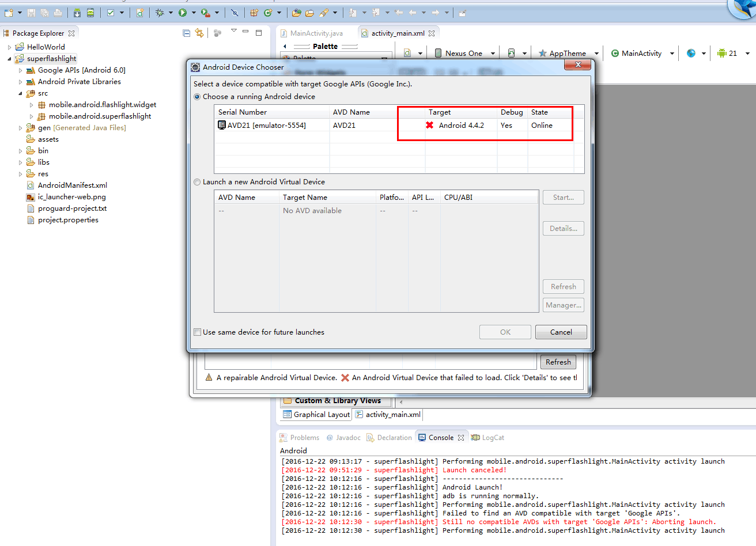
Task: Click Collapse All icon in Package Explorer
Action: (186, 33)
